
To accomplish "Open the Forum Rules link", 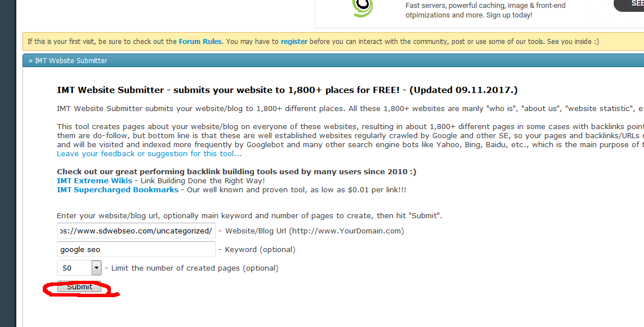I will 200,42.
